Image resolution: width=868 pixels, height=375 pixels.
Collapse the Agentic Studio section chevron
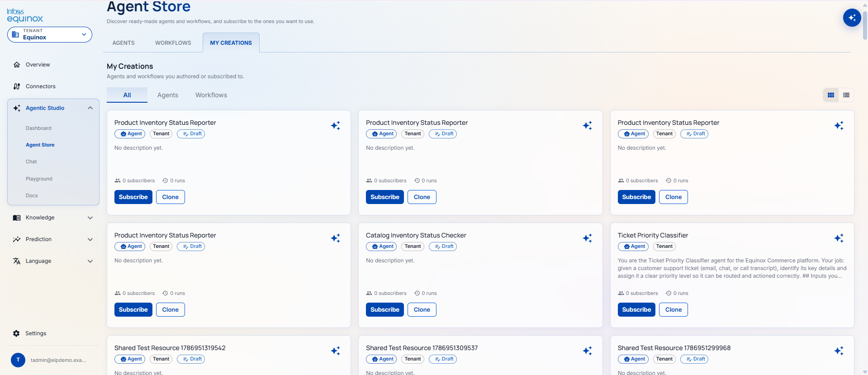(x=90, y=108)
